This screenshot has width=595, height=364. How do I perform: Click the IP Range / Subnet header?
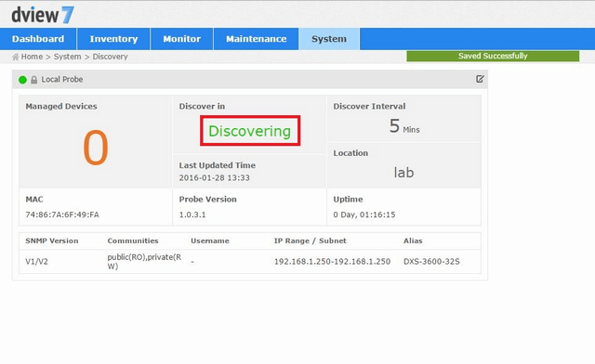pos(310,240)
